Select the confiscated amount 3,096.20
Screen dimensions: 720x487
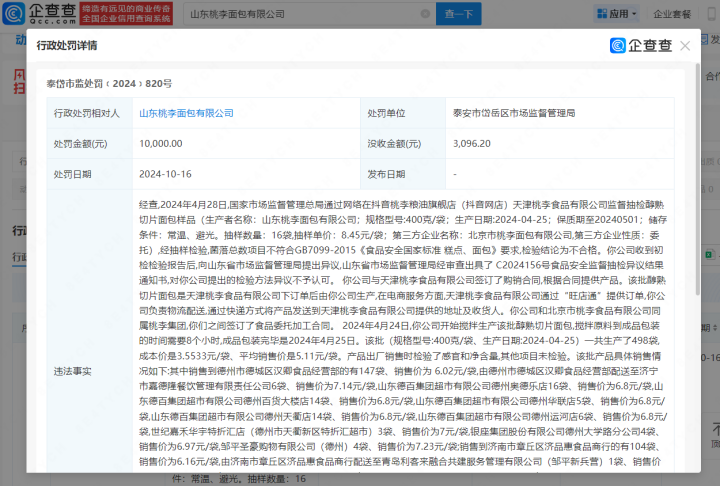click(x=472, y=144)
